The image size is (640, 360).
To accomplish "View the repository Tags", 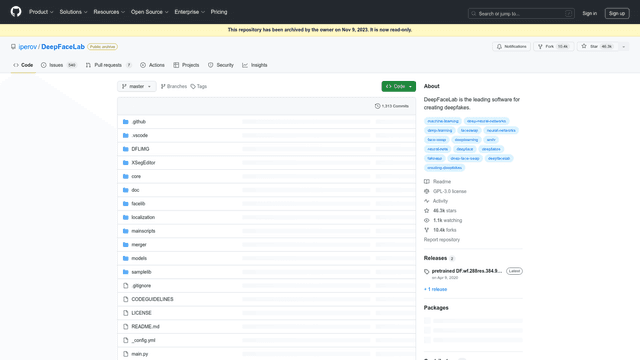I will click(x=199, y=86).
